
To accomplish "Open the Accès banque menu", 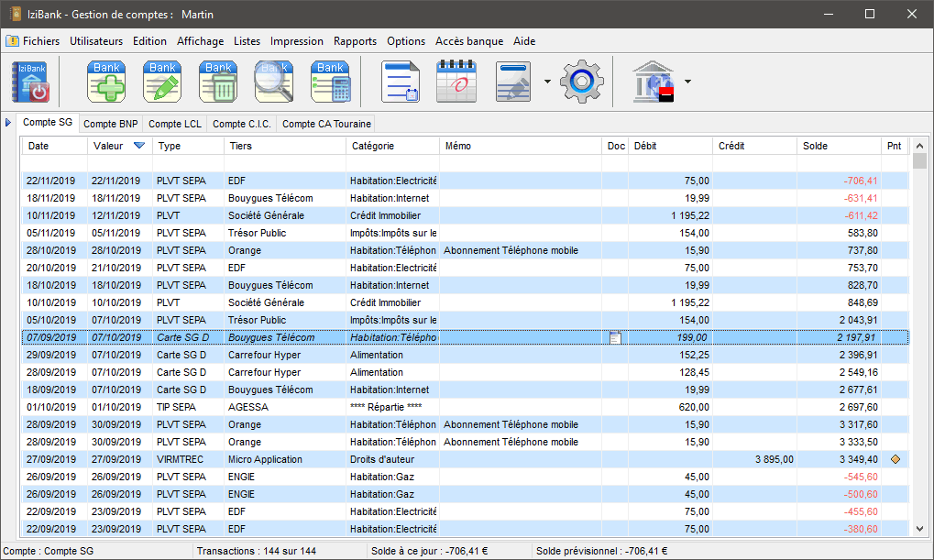I will 468,41.
